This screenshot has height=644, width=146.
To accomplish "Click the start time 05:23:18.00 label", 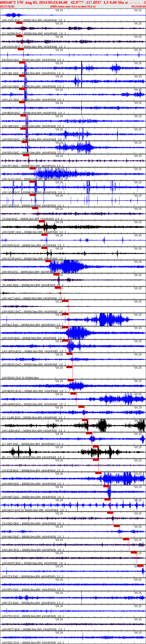I will pyautogui.click(x=7, y=6).
